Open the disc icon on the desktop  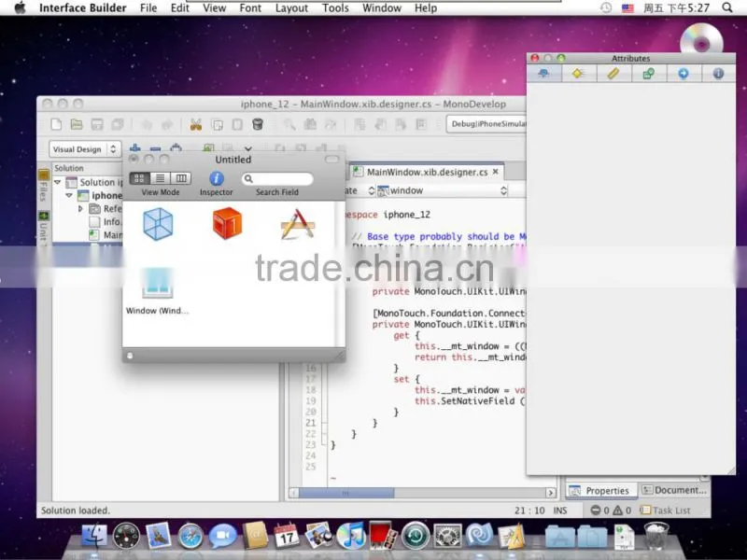701,42
